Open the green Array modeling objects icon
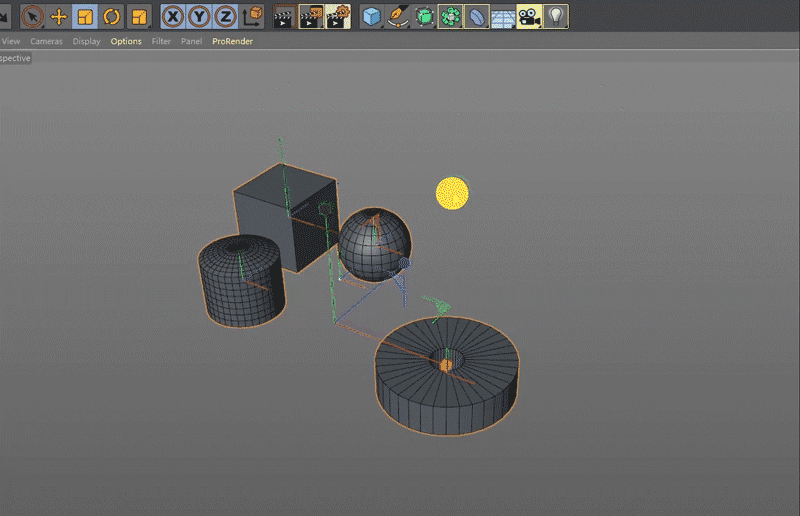 [451, 17]
